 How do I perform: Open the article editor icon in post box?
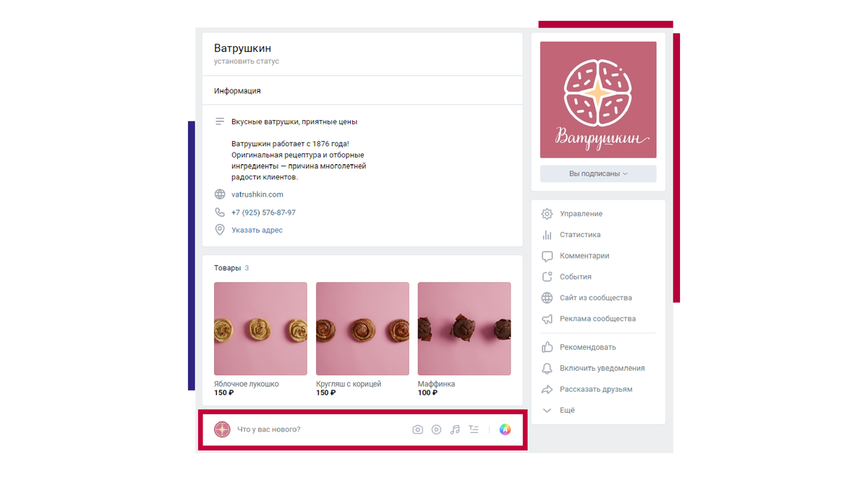pos(474,429)
